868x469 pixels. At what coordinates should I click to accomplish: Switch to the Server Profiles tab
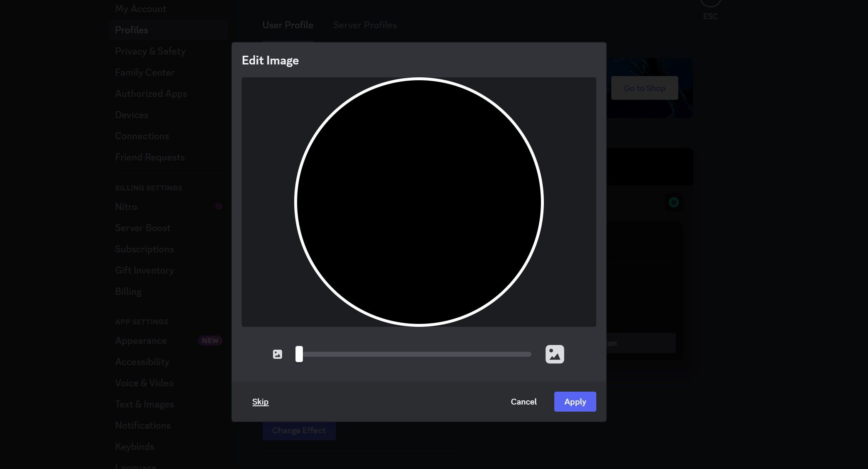tap(365, 25)
